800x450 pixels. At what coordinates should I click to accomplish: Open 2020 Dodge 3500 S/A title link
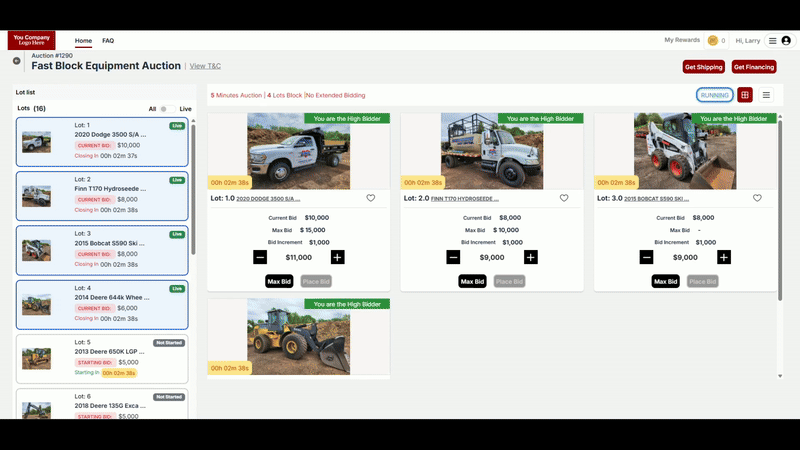268,199
